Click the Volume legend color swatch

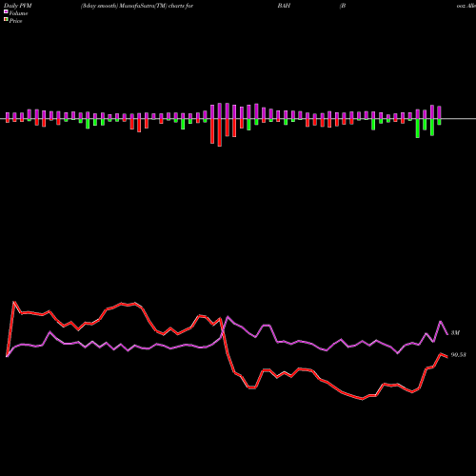6,12
